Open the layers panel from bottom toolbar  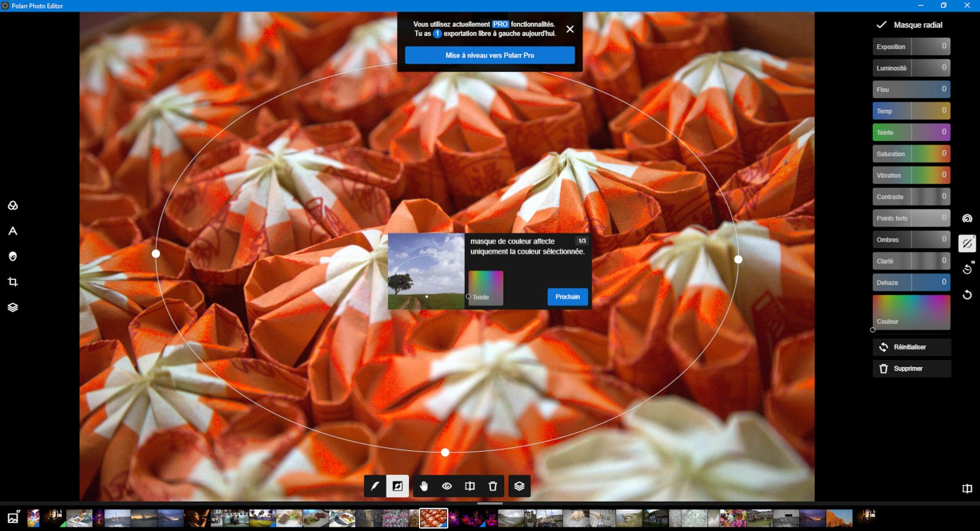tap(519, 486)
